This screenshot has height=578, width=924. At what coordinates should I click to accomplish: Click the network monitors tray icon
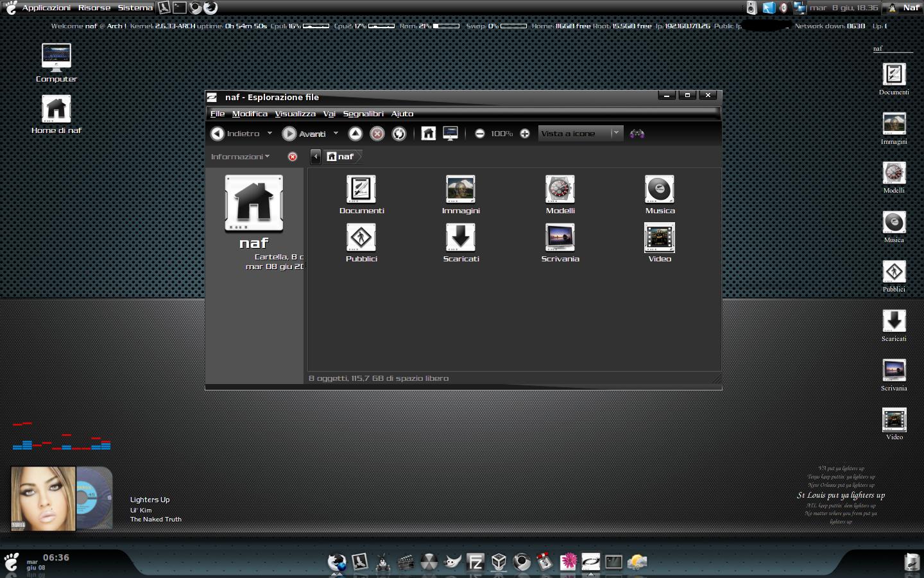tap(800, 8)
